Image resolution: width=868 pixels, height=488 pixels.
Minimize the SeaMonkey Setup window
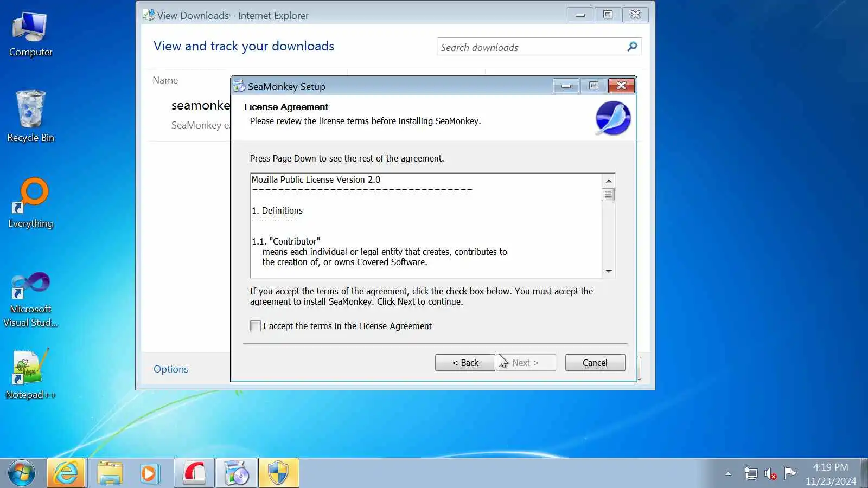(x=566, y=86)
